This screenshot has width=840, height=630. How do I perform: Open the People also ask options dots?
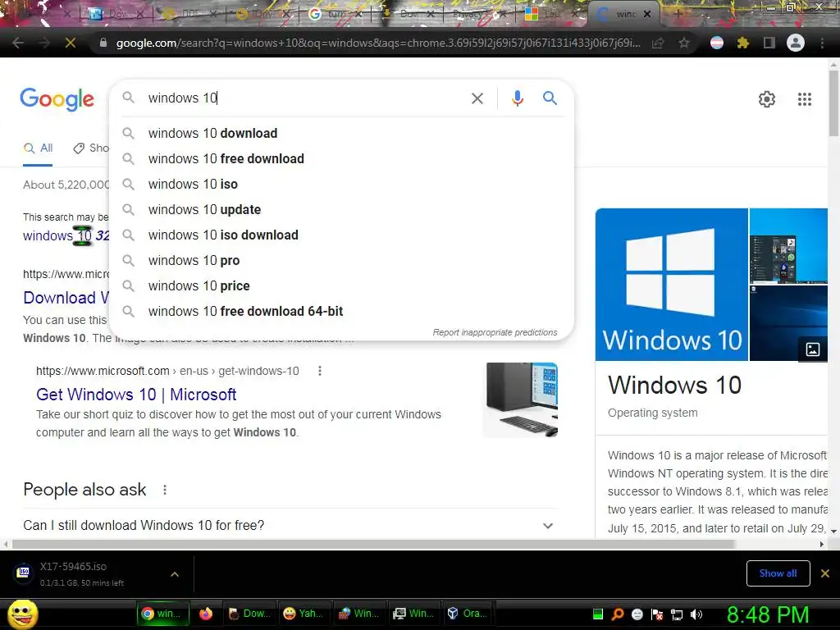click(x=165, y=490)
